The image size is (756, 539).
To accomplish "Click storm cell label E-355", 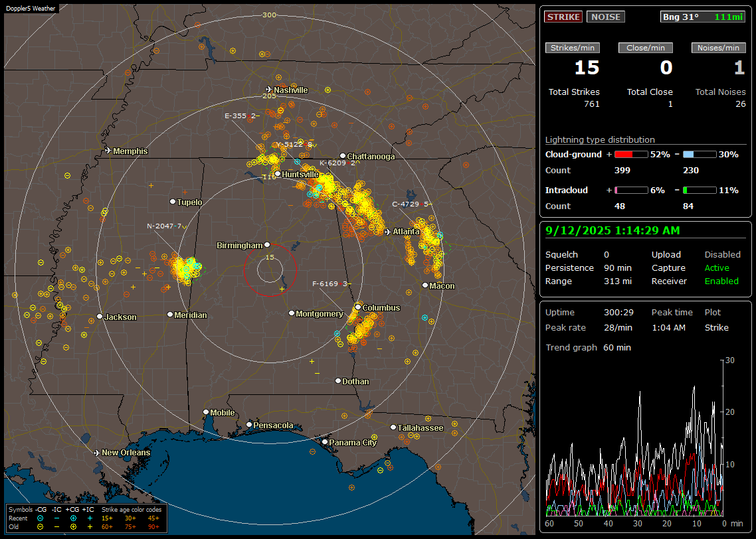I will pos(242,116).
